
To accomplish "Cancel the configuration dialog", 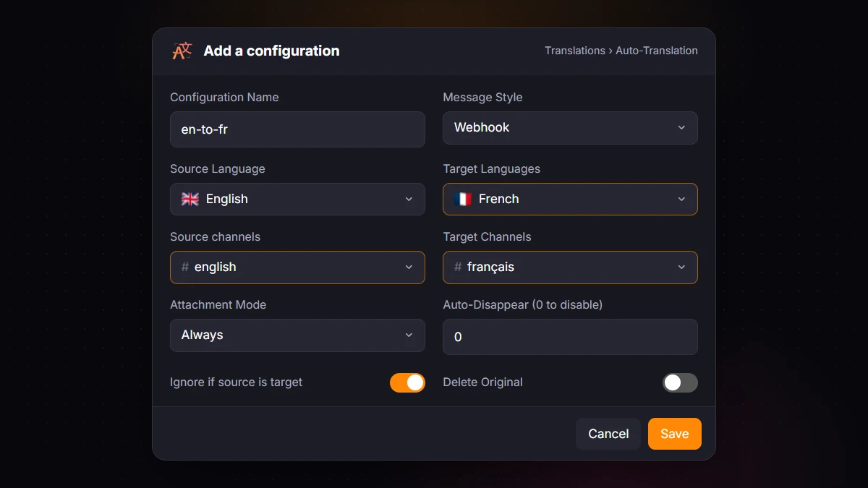I will point(608,434).
